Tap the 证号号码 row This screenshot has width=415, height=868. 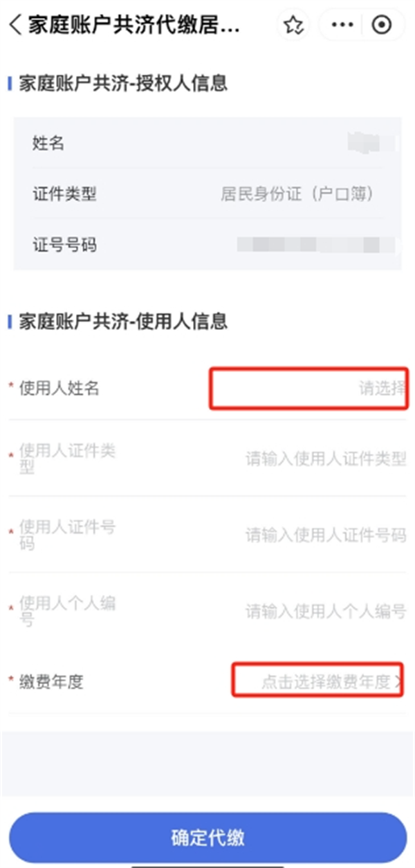click(207, 245)
